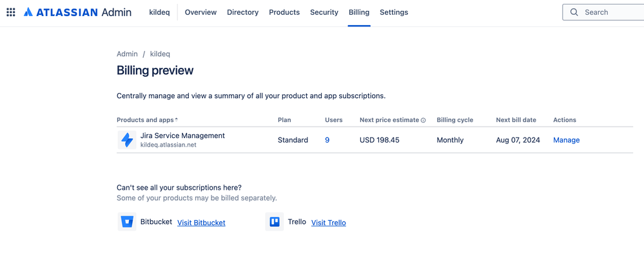Click Manage for Jira Service Management
This screenshot has height=255, width=644.
[x=567, y=140]
